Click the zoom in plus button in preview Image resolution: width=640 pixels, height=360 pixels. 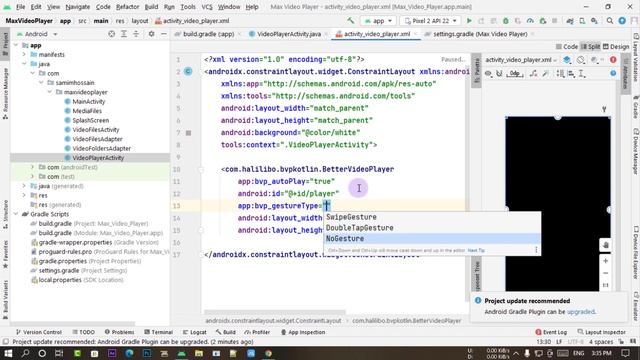(x=606, y=261)
